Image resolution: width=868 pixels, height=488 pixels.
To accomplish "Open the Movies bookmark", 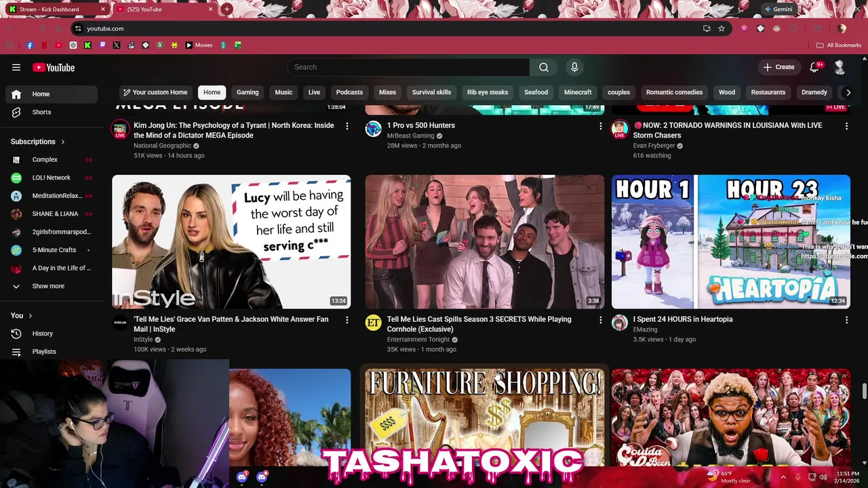I will click(x=199, y=45).
